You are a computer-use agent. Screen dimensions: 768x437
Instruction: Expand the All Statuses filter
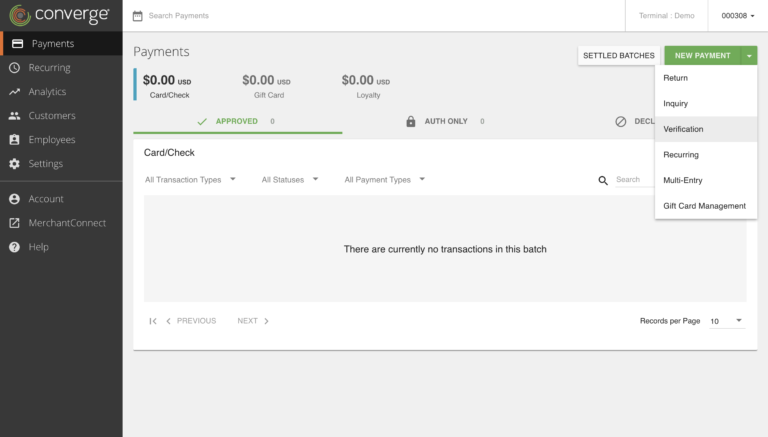[x=290, y=180]
